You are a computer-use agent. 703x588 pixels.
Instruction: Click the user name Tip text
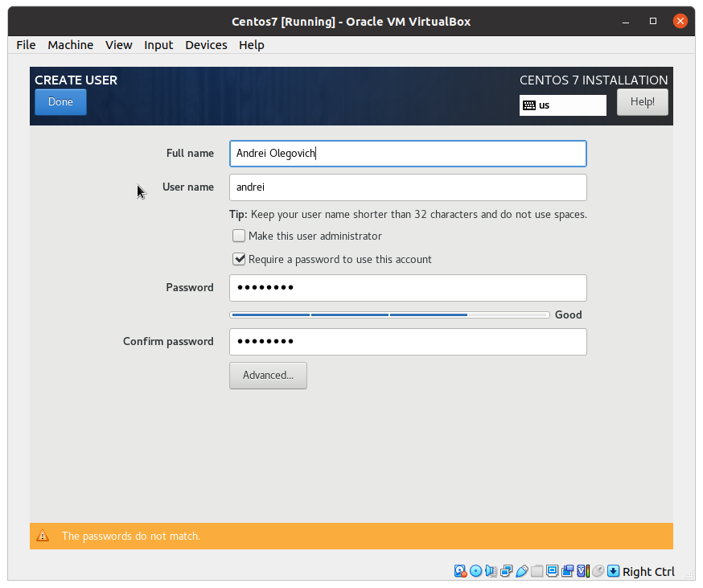408,215
